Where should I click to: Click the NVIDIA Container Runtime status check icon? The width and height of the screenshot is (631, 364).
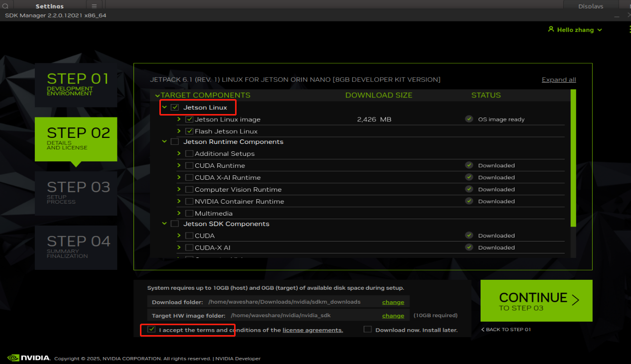[x=469, y=201]
